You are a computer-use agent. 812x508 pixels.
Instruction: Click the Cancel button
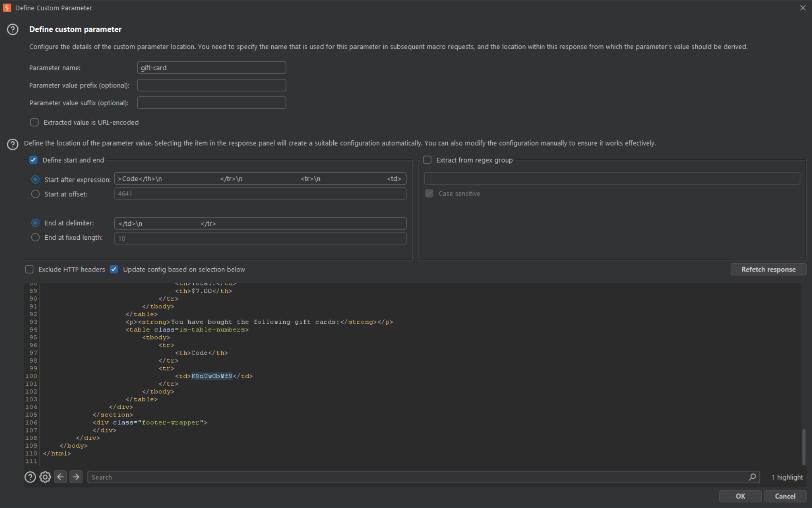(785, 496)
